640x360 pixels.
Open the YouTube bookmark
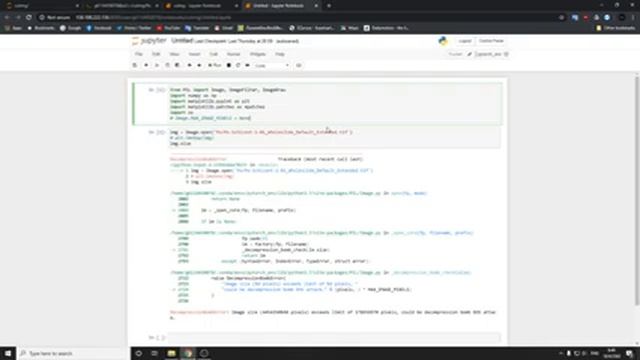pyautogui.click(x=168, y=28)
